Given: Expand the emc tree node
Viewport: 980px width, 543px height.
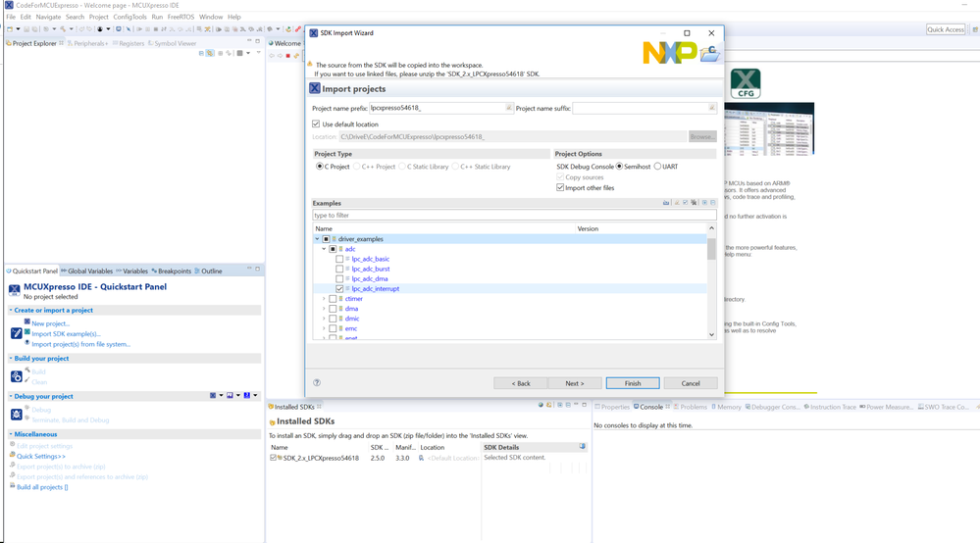Looking at the screenshot, I should pyautogui.click(x=324, y=329).
